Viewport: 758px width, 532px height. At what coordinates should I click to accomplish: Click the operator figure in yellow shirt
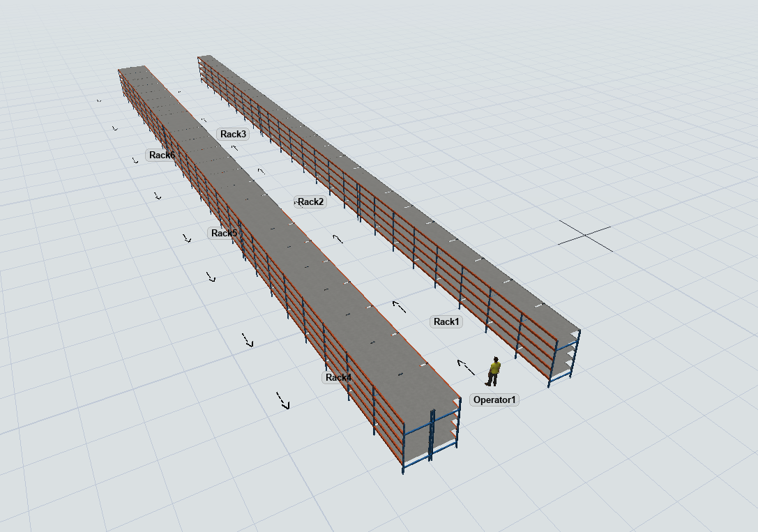tap(494, 371)
